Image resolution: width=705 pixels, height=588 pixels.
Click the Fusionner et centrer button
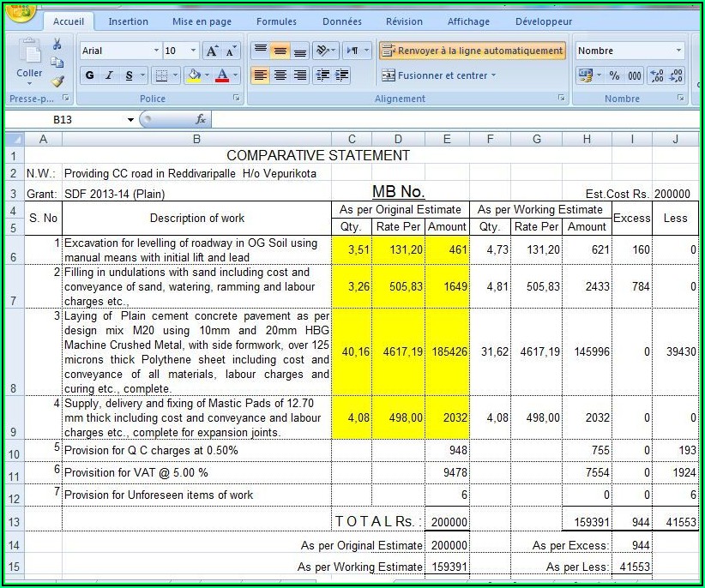coord(438,75)
